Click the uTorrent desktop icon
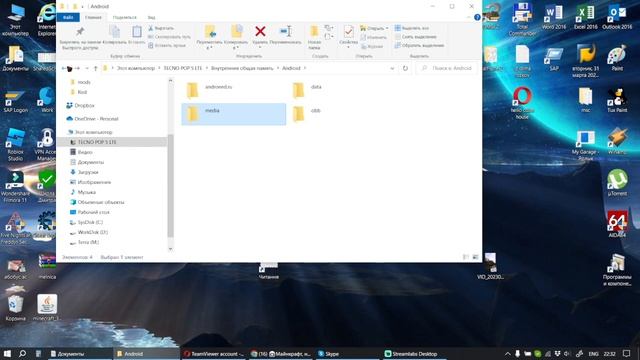This screenshot has height=360, width=640. 617,183
